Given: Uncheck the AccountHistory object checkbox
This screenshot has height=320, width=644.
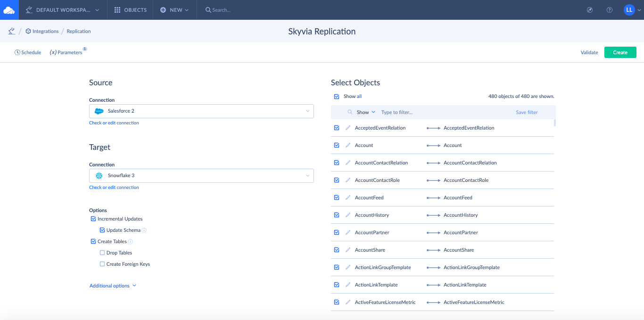Looking at the screenshot, I should point(337,215).
